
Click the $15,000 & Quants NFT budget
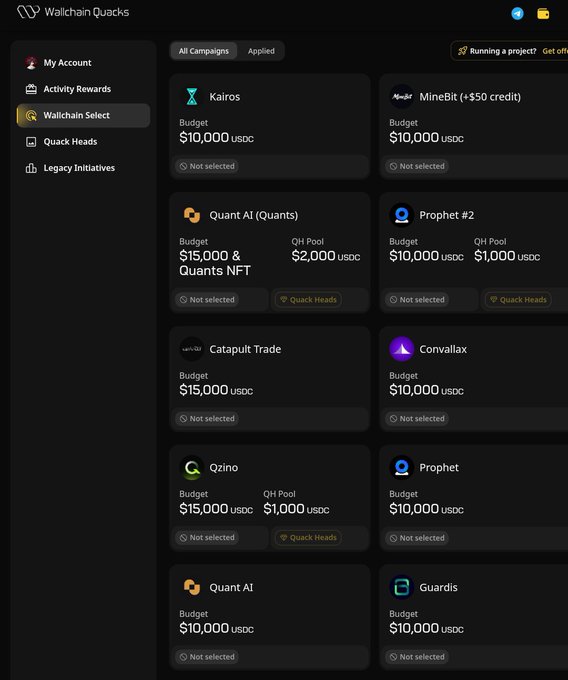(x=215, y=263)
